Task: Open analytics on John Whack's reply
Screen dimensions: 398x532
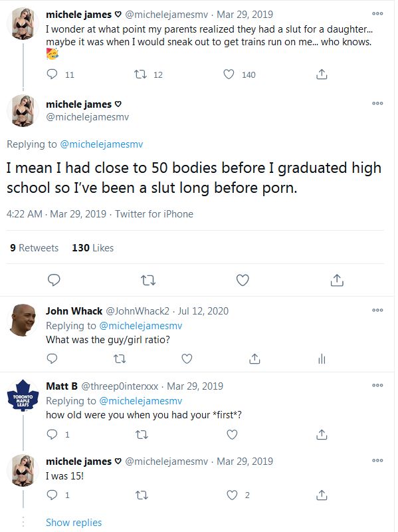Action: 321,358
